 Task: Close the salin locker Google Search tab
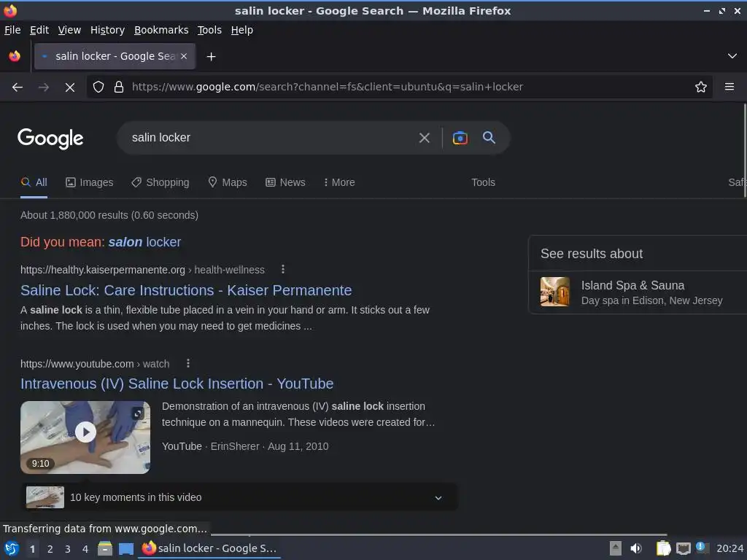click(184, 56)
